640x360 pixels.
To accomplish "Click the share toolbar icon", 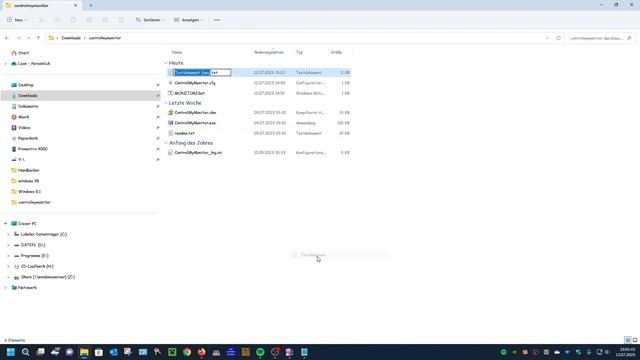I will pyautogui.click(x=105, y=20).
